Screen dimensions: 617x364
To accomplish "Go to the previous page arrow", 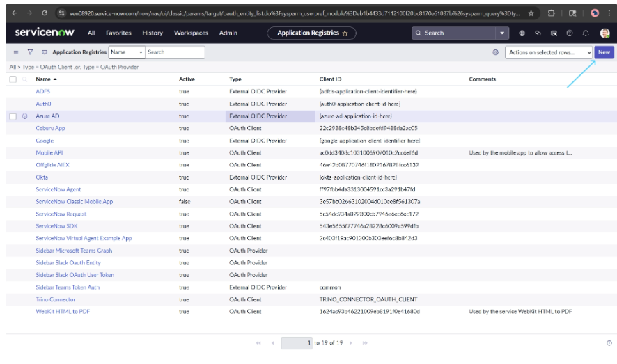I will click(273, 343).
